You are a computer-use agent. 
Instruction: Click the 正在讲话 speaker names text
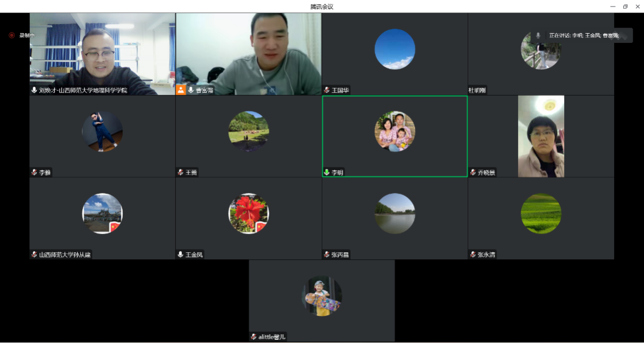coord(584,35)
